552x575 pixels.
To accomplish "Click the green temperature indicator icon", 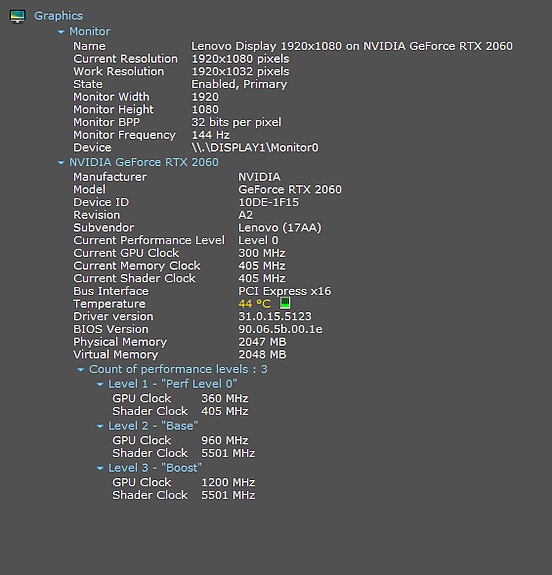I will (x=285, y=303).
